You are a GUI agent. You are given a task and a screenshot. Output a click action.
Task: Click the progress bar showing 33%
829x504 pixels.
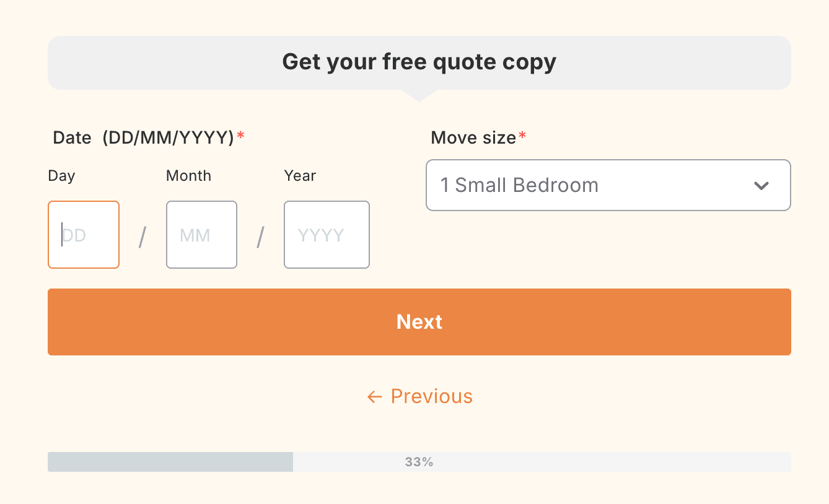(419, 461)
